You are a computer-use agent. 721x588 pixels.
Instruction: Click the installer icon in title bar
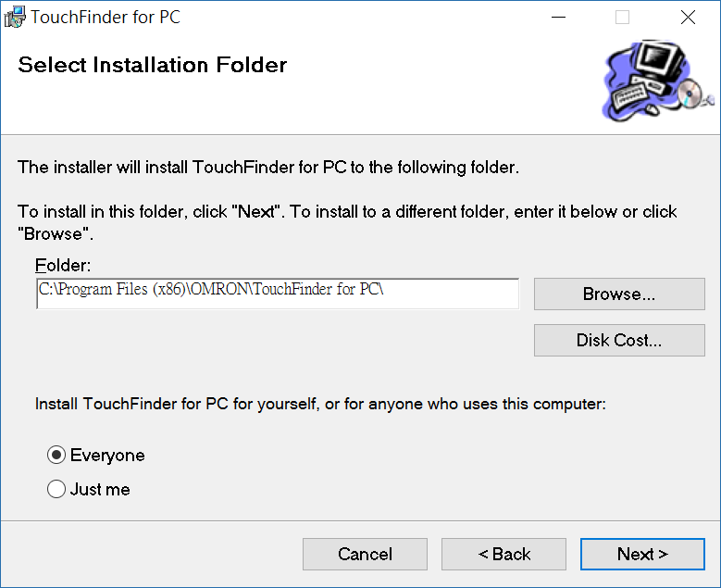click(15, 17)
